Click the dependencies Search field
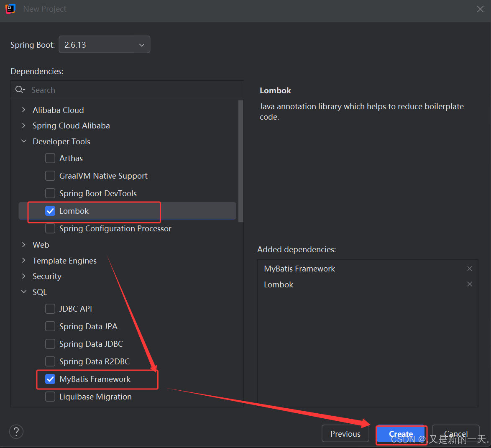Screen dimensions: 491x448 (127, 90)
